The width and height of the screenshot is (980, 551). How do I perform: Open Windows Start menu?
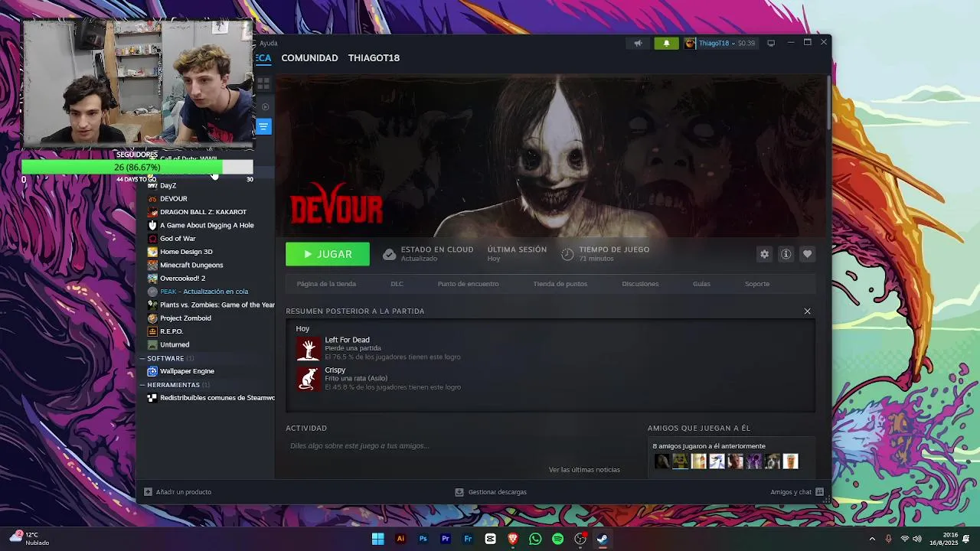click(377, 539)
